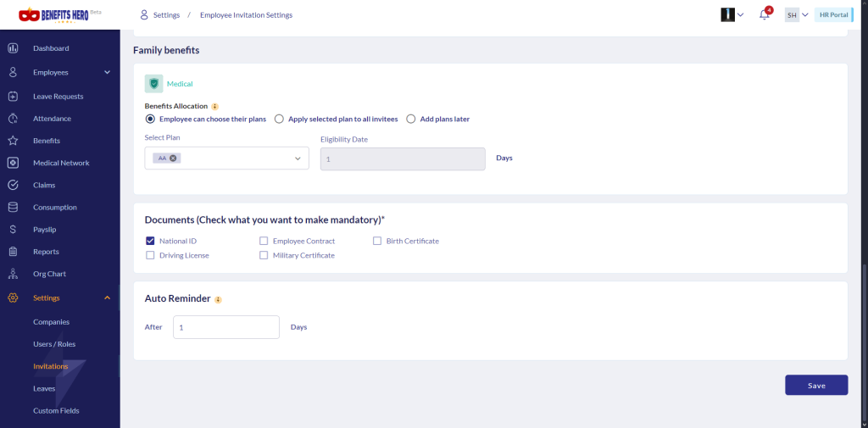Open Medical Network from sidebar icon
This screenshot has height=428, width=868.
click(13, 163)
